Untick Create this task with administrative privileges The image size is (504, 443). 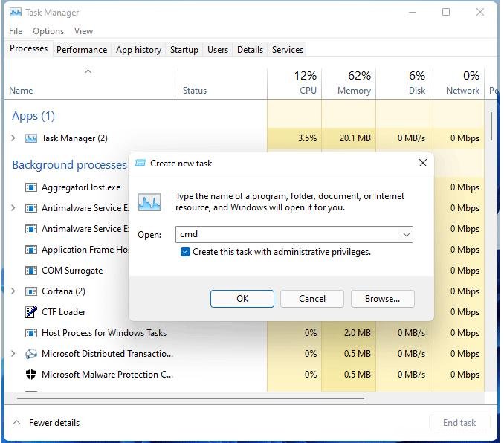[185, 252]
